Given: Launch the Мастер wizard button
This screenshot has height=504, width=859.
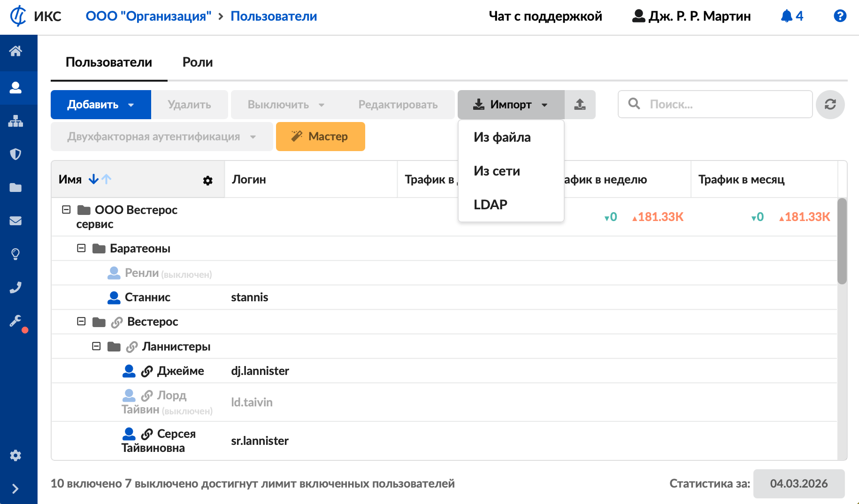Looking at the screenshot, I should point(320,137).
